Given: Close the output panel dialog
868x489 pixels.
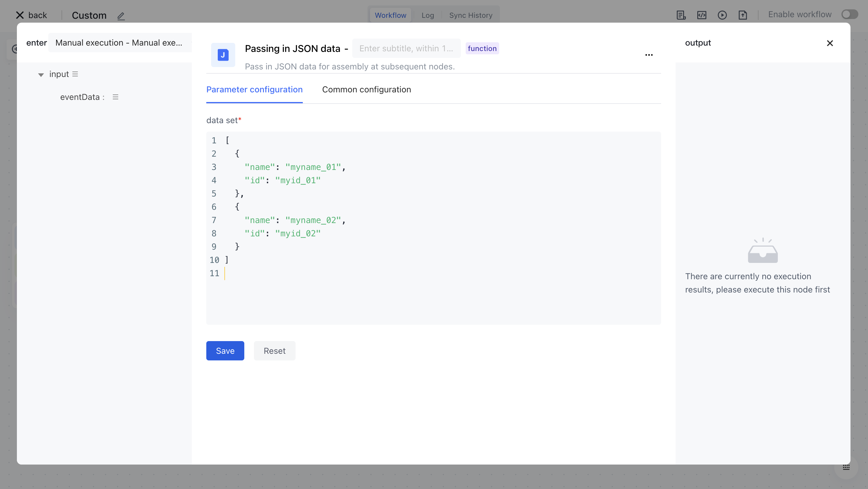Looking at the screenshot, I should point(830,43).
